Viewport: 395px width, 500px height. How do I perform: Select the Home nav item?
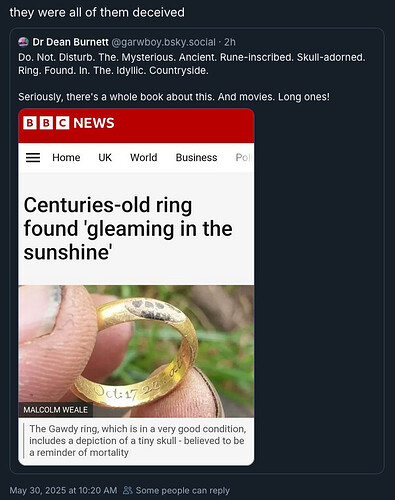pyautogui.click(x=66, y=157)
